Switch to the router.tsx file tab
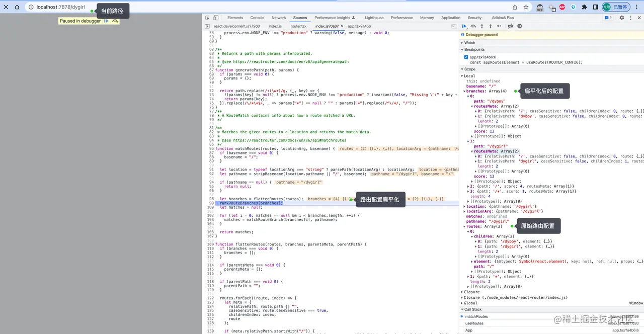This screenshot has height=334, width=644. coord(298,26)
